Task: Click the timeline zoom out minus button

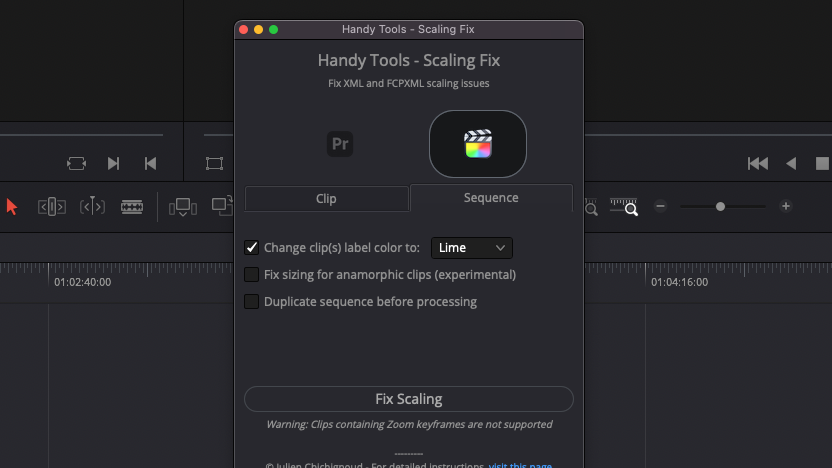Action: (x=660, y=206)
